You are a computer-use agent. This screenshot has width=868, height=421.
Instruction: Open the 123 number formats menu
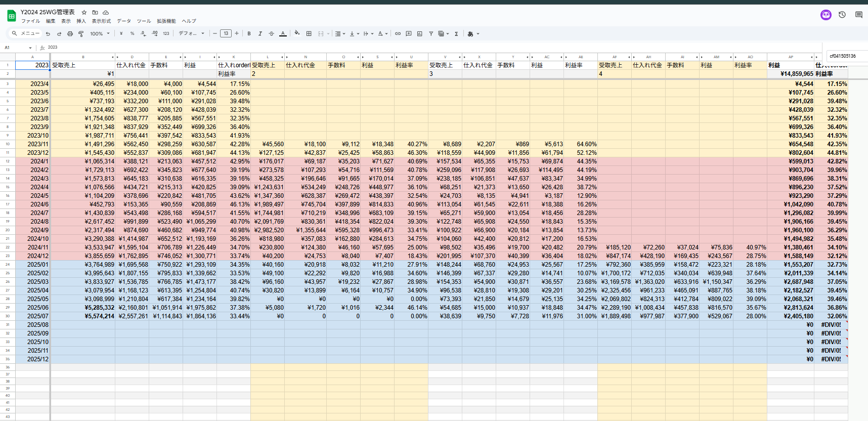click(x=166, y=34)
